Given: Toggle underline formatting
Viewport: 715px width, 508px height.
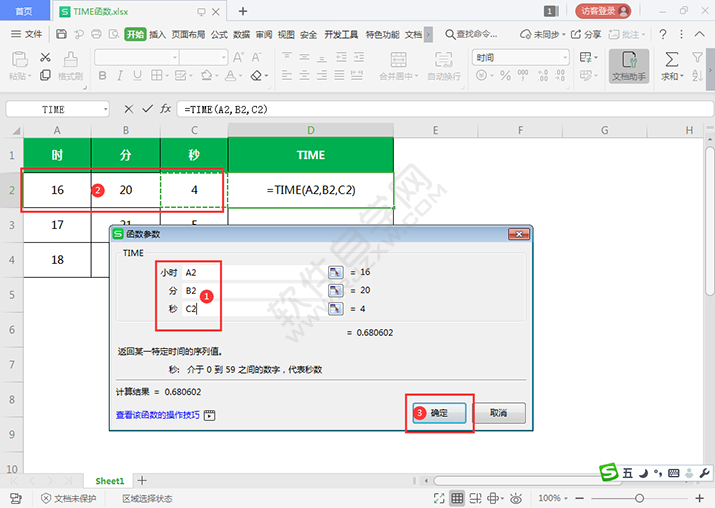Looking at the screenshot, I should pos(137,75).
